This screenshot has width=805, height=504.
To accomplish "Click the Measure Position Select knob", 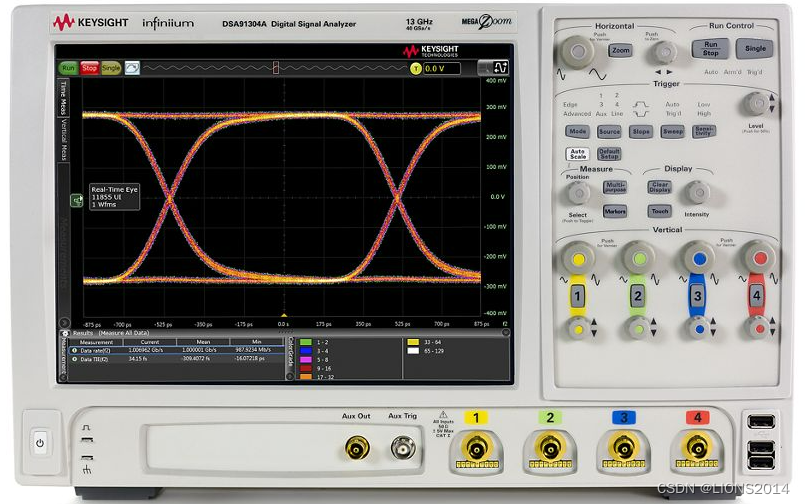I will [x=579, y=193].
